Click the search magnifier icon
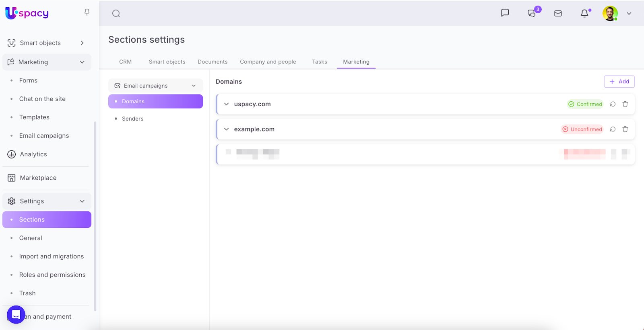 click(x=116, y=14)
